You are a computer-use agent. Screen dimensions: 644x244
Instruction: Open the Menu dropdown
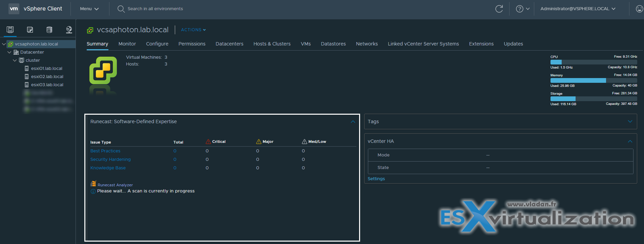89,9
